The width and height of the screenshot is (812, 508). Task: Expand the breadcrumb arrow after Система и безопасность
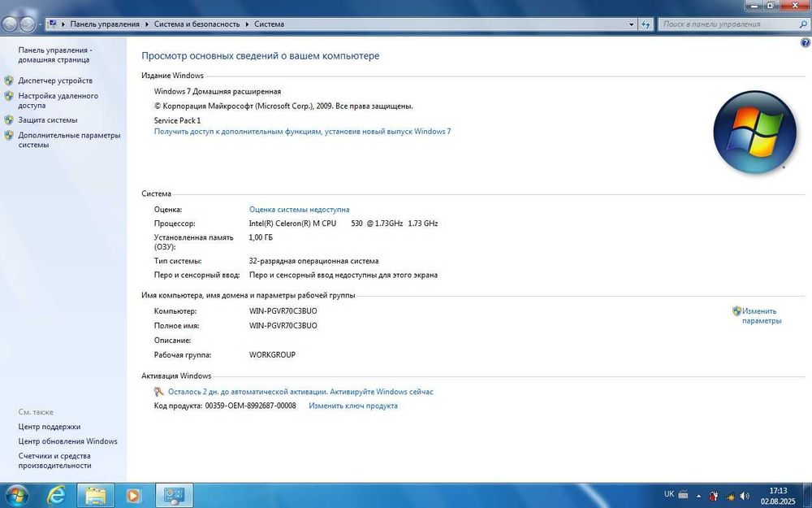coord(248,24)
